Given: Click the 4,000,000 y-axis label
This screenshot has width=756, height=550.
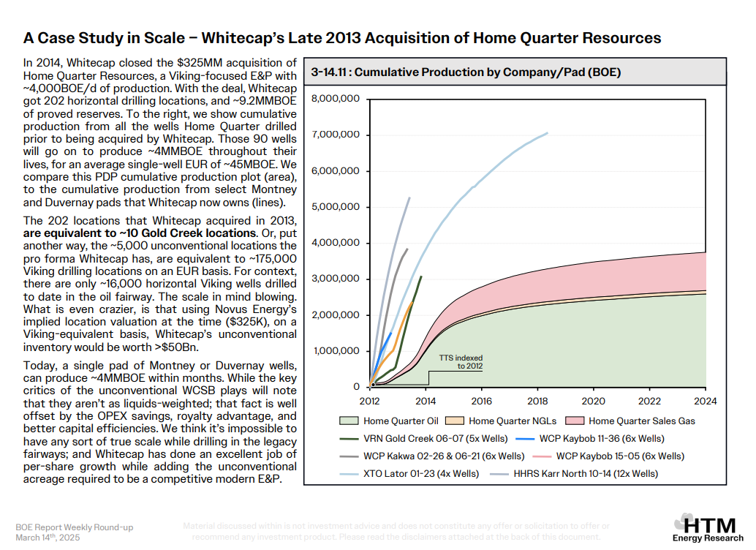Looking at the screenshot, I should click(336, 243).
